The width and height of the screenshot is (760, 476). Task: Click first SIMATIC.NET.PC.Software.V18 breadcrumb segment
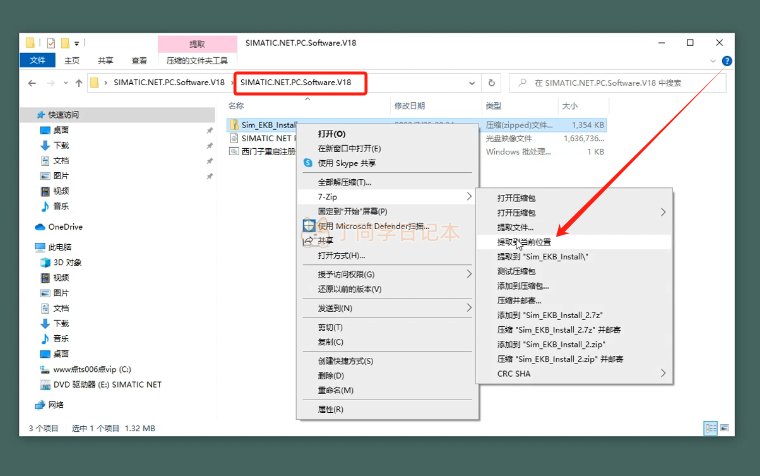click(169, 82)
